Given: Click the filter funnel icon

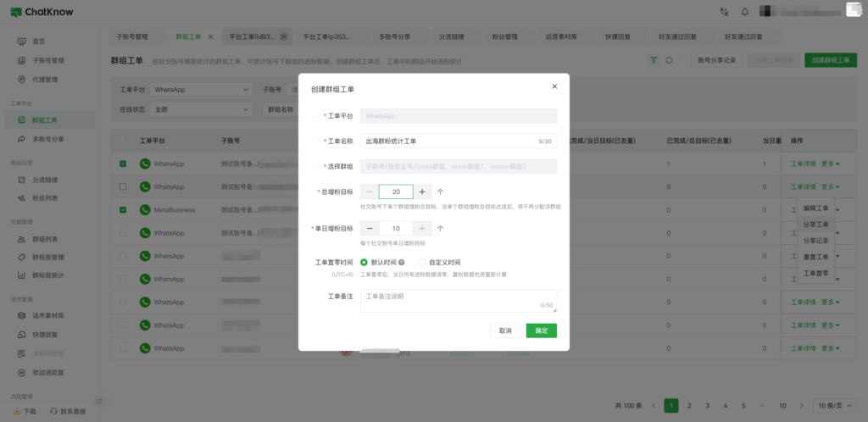Looking at the screenshot, I should click(654, 60).
